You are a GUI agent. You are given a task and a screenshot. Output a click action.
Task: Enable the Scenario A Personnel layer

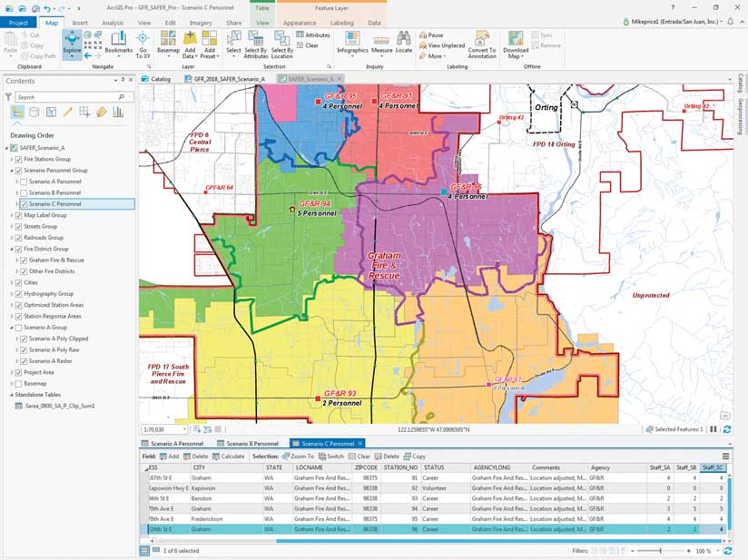24,182
